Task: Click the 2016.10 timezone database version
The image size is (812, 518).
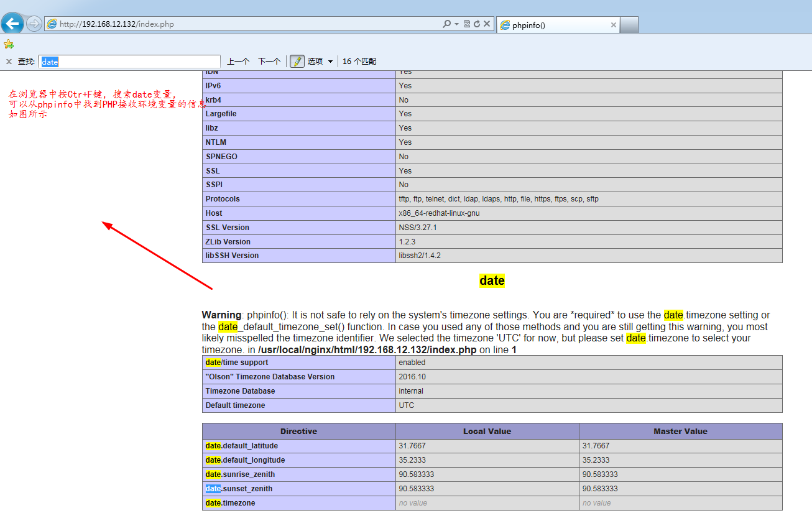Action: tap(412, 377)
